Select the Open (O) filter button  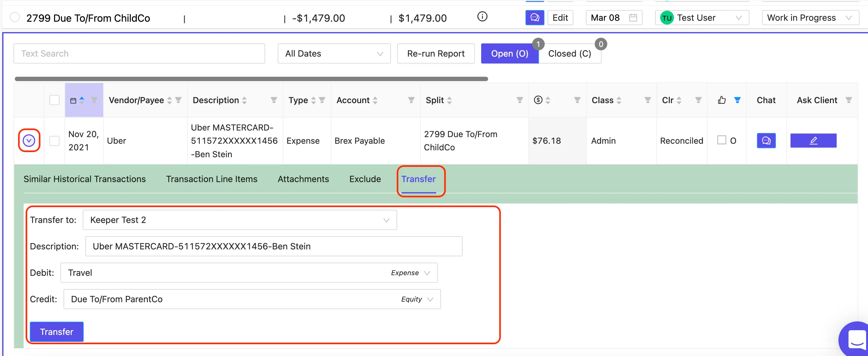coord(509,53)
